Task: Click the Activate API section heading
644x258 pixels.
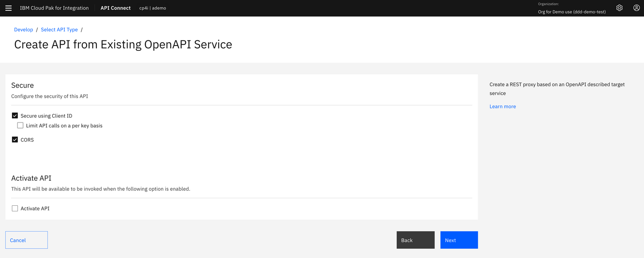Action: pyautogui.click(x=31, y=178)
